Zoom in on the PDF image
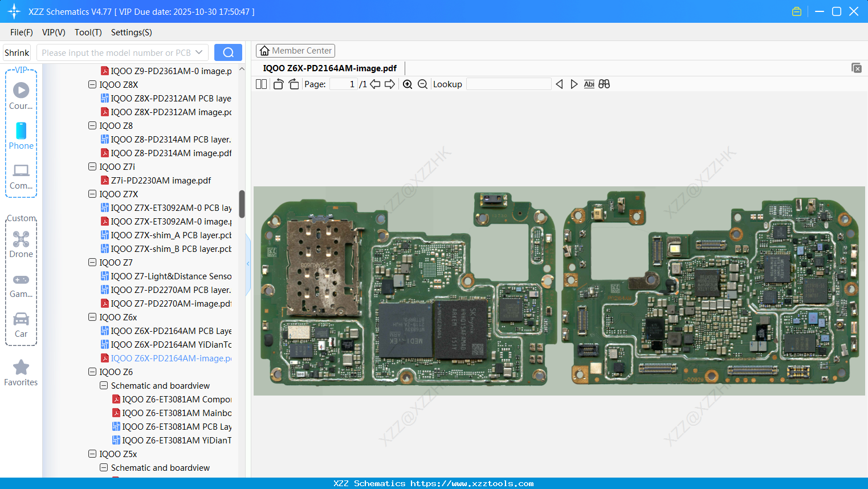 [407, 84]
